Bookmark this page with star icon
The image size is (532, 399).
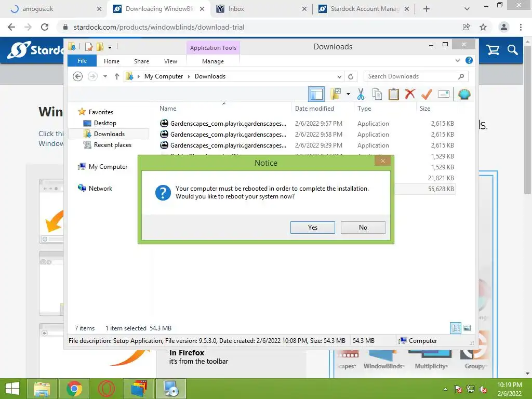coord(483,27)
